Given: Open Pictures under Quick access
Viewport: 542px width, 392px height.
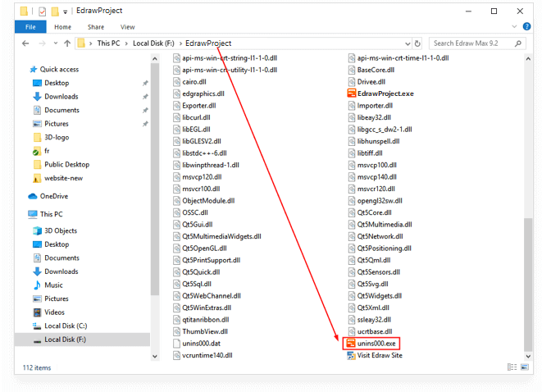Looking at the screenshot, I should coord(51,123).
